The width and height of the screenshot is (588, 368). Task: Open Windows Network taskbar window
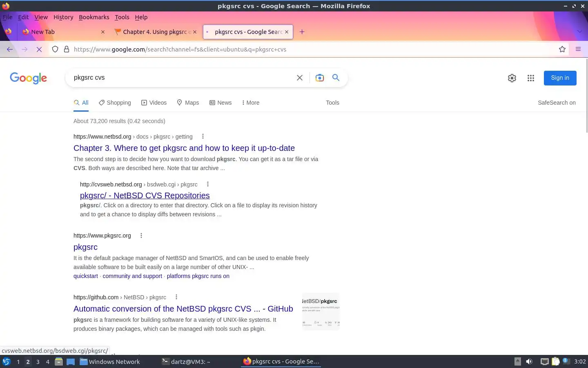click(109, 361)
